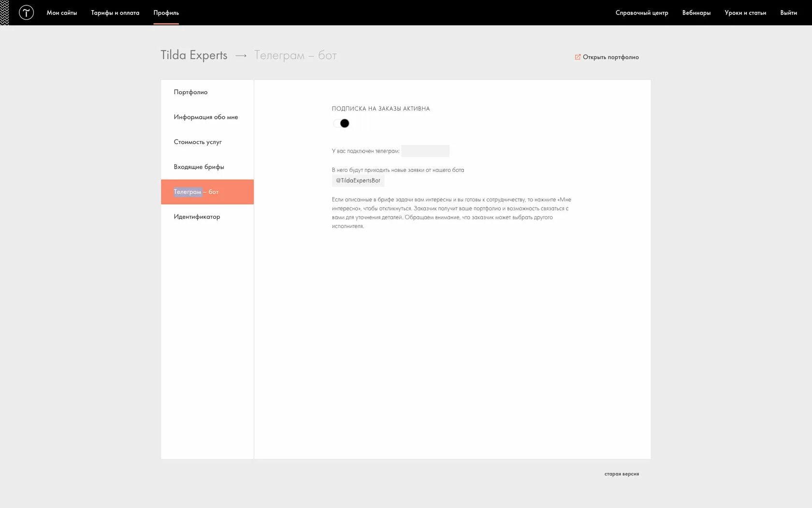Click the @TildaExpertsBot handle
This screenshot has height=508, width=812.
click(x=358, y=181)
